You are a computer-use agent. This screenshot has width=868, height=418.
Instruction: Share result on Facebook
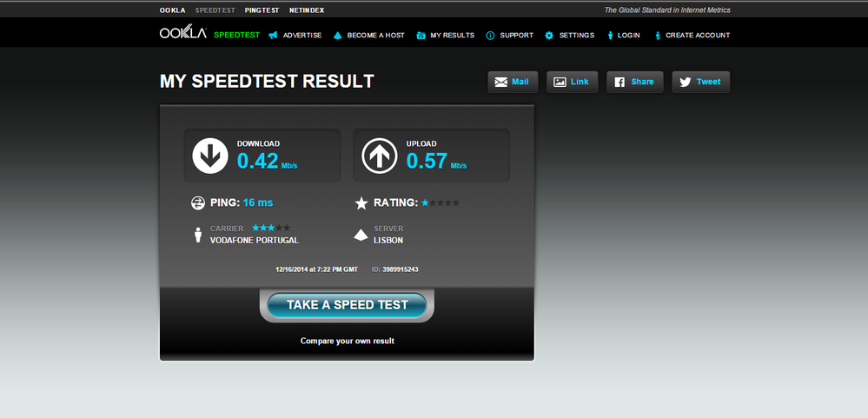[635, 82]
